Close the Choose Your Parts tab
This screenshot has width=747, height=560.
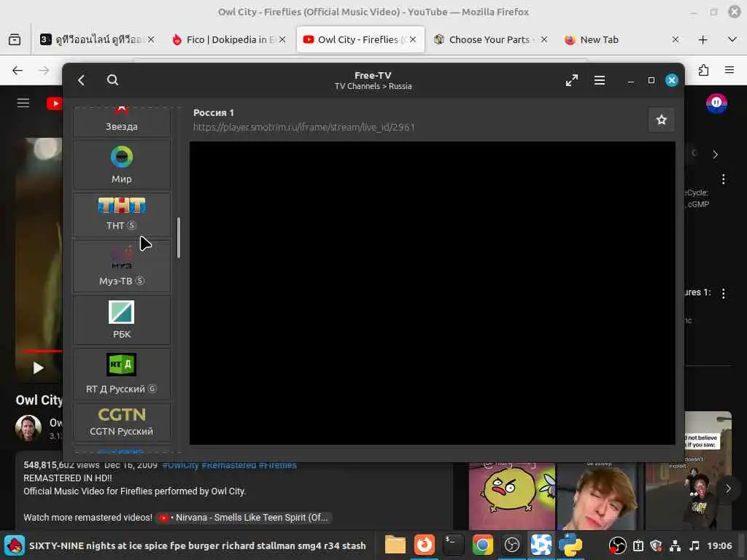click(x=544, y=39)
